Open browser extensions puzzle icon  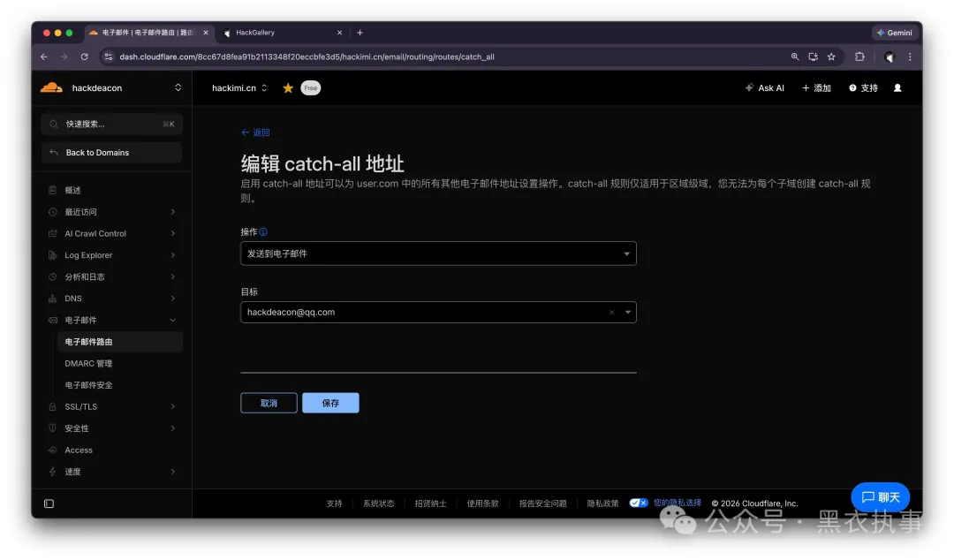859,57
